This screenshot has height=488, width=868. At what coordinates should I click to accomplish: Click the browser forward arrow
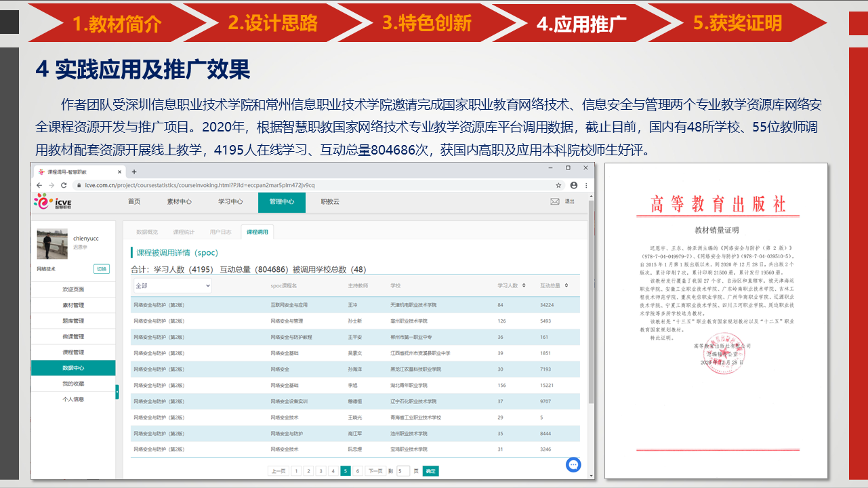click(51, 185)
